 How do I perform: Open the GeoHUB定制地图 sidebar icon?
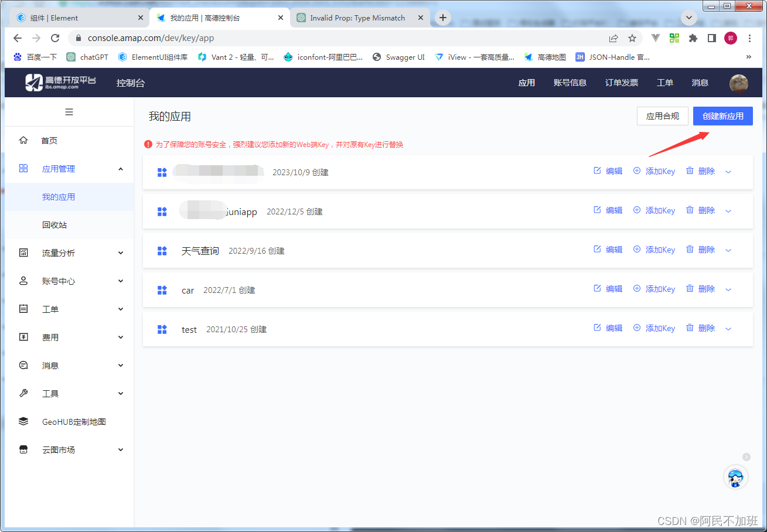click(x=23, y=421)
